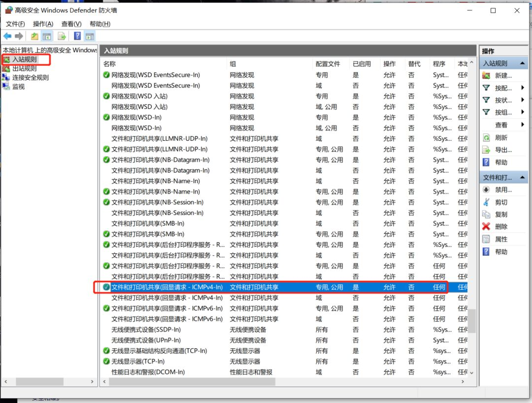This screenshot has width=532, height=403.
Task: Click the 新建... new rule icon
Action: (486, 76)
